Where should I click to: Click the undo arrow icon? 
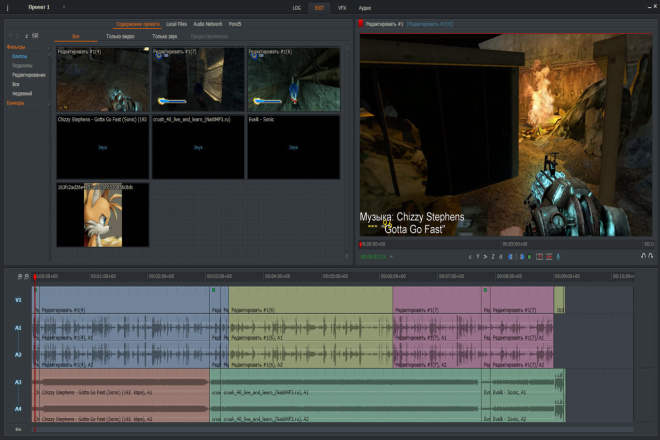[x=643, y=256]
